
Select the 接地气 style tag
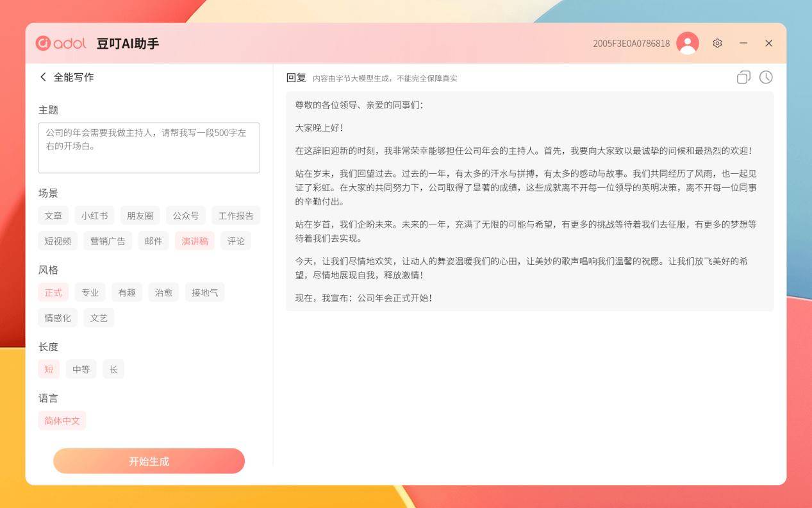[x=205, y=292]
